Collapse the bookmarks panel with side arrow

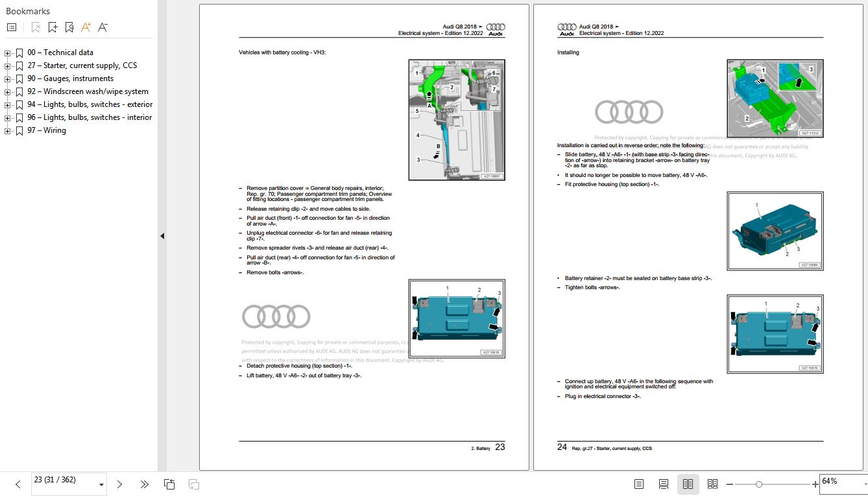coord(162,237)
